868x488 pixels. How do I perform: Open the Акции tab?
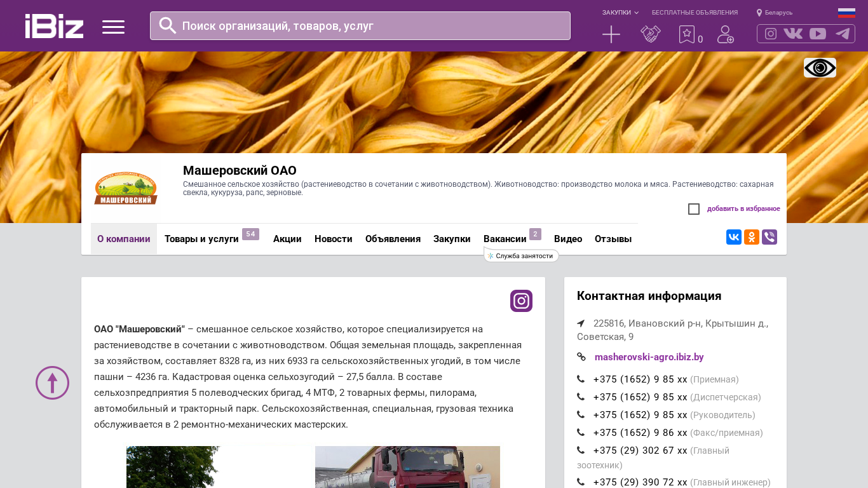pos(287,239)
